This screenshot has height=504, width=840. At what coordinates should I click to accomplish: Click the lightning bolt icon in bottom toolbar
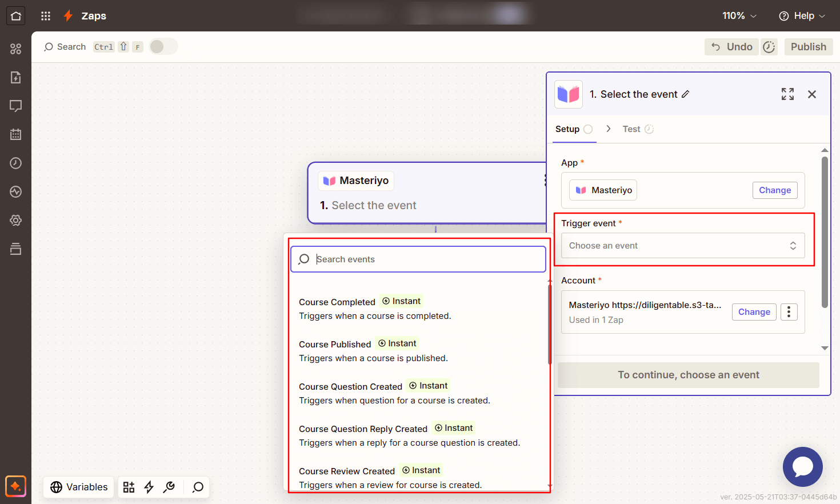(149, 487)
